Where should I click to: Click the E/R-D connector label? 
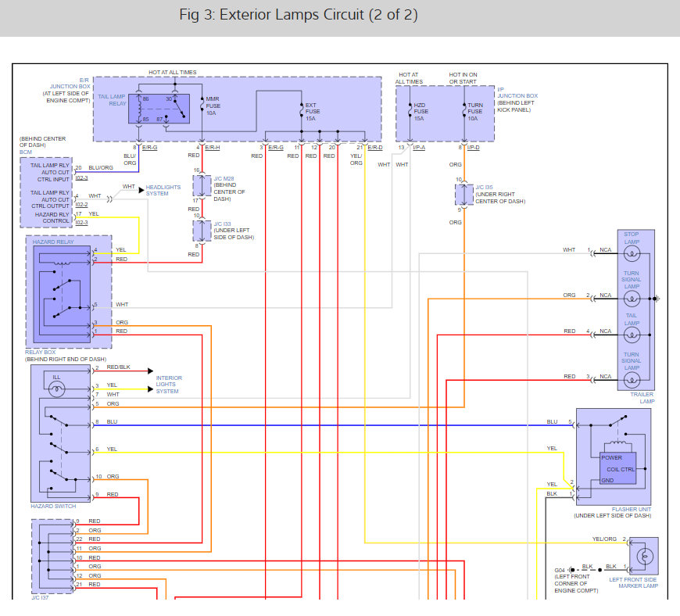pyautogui.click(x=375, y=148)
